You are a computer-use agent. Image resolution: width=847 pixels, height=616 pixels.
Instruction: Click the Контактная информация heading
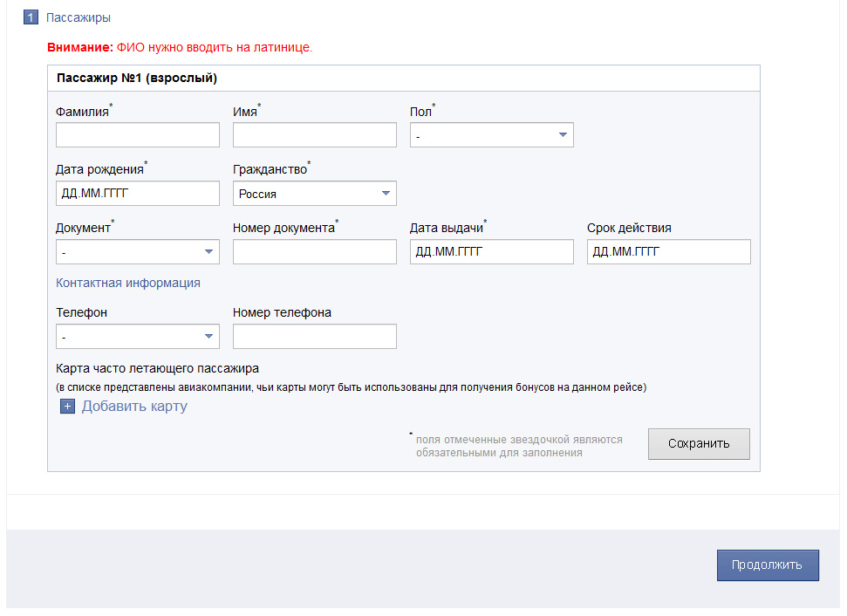click(x=128, y=283)
